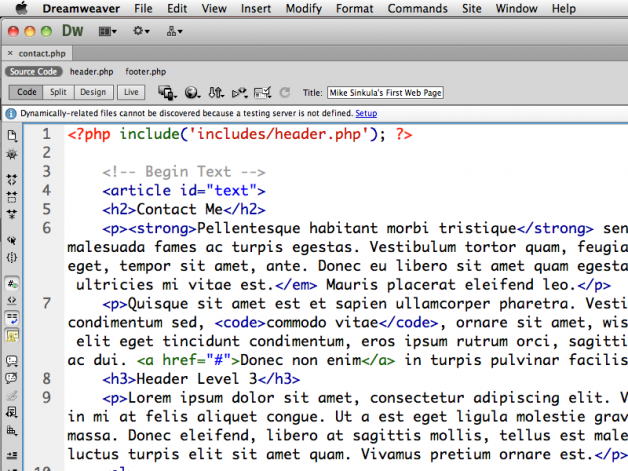Toggle Line Numbers in coding toolbar
The height and width of the screenshot is (471, 628).
coord(12,284)
